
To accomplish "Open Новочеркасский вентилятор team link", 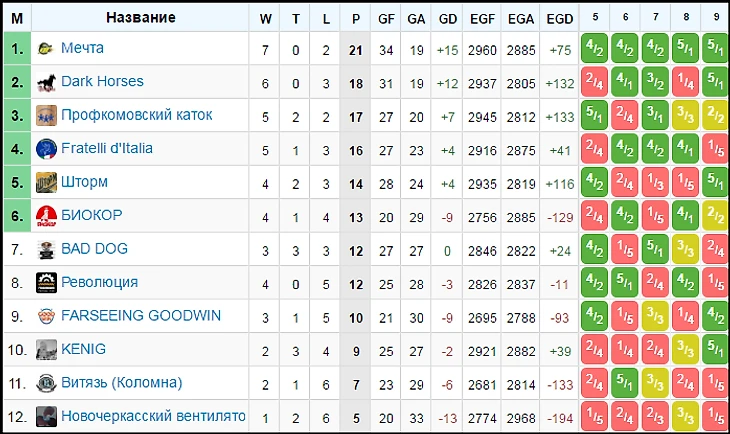I will pyautogui.click(x=153, y=416).
